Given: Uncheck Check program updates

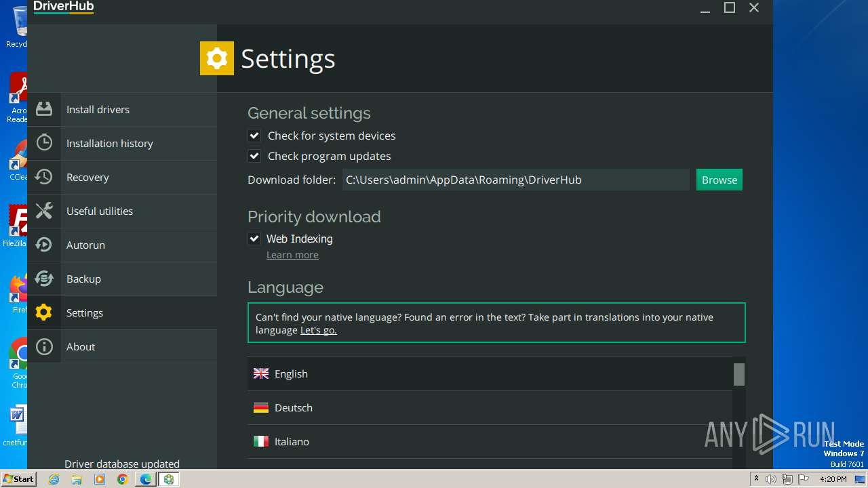Looking at the screenshot, I should point(254,156).
